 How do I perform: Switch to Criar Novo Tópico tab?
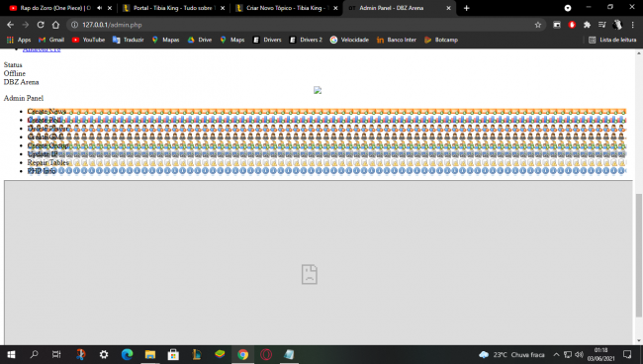point(286,8)
